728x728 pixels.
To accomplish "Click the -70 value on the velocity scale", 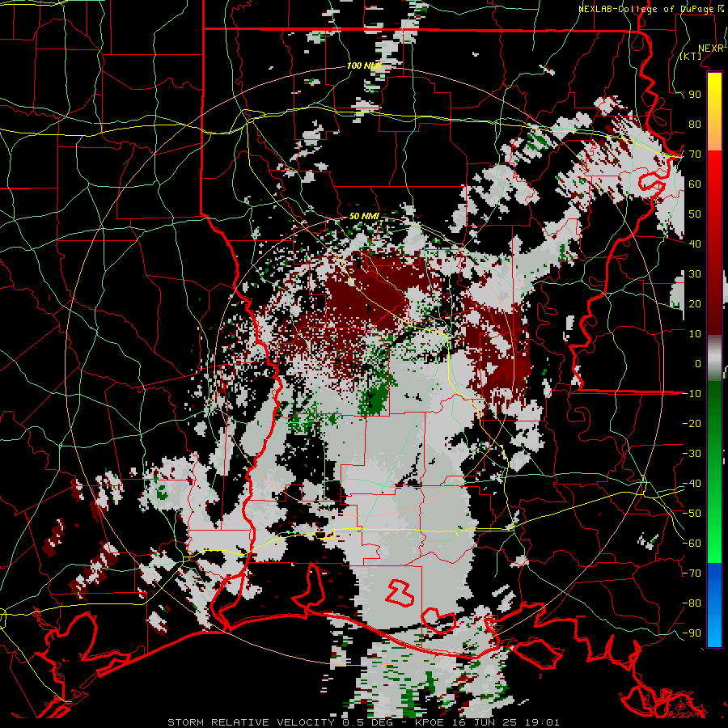I will pyautogui.click(x=692, y=574).
